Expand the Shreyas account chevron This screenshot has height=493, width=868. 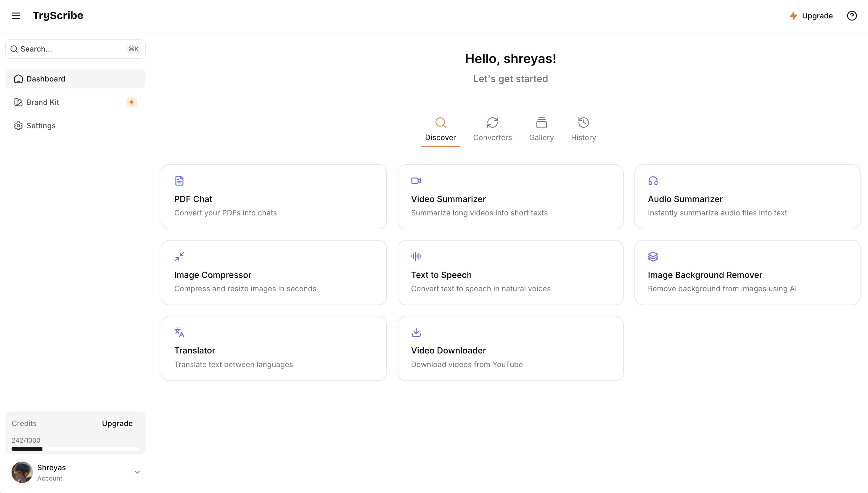(137, 472)
